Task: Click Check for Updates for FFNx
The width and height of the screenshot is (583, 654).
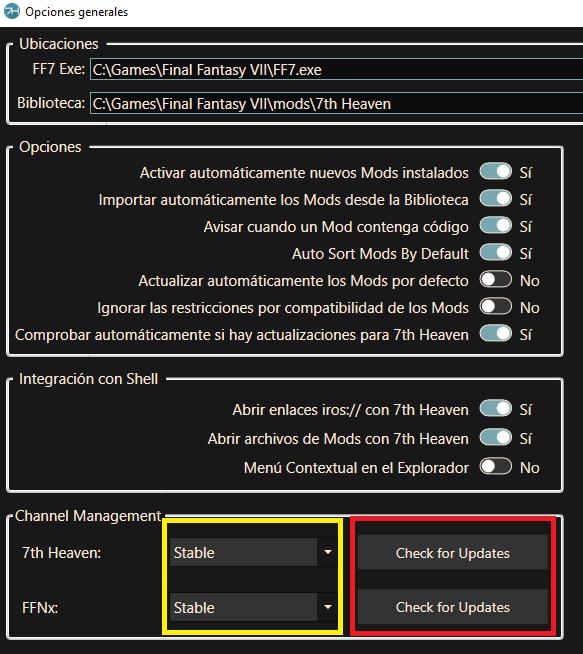Action: 452,607
